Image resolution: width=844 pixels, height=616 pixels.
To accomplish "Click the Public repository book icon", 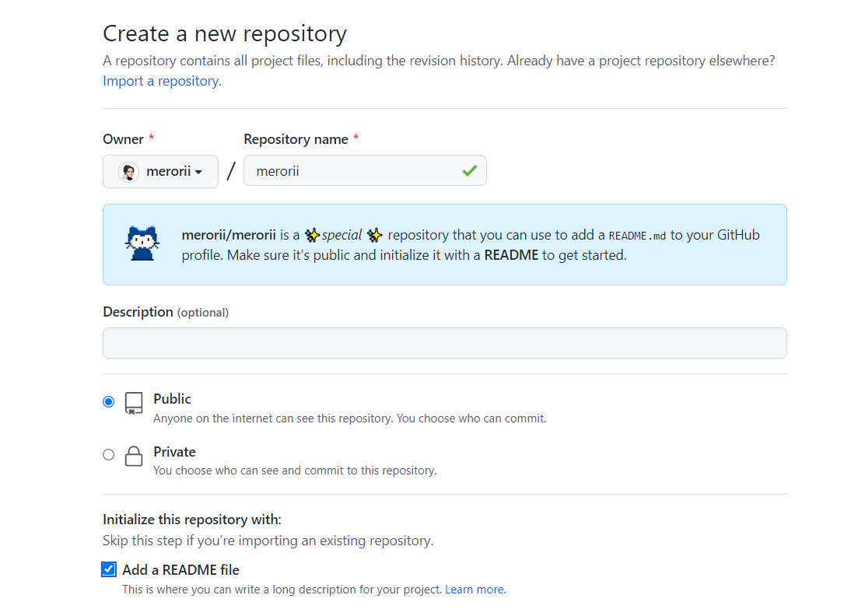I will pos(134,403).
